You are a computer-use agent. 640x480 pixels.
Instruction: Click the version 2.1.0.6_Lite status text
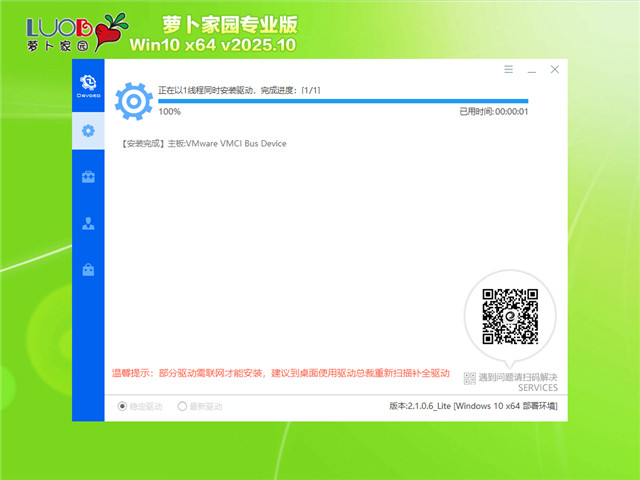(473, 407)
